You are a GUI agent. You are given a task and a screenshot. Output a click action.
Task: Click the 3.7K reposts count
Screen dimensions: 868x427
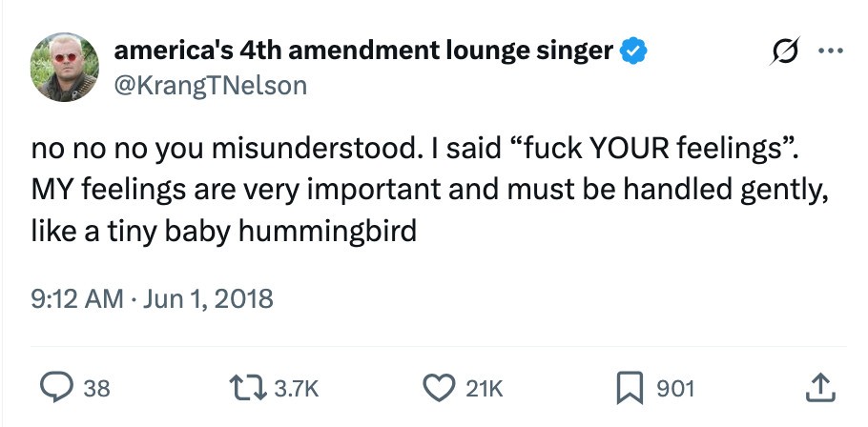tap(294, 388)
